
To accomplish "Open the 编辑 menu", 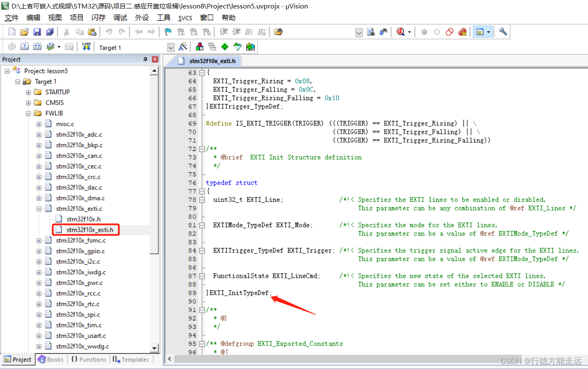I will (x=33, y=17).
